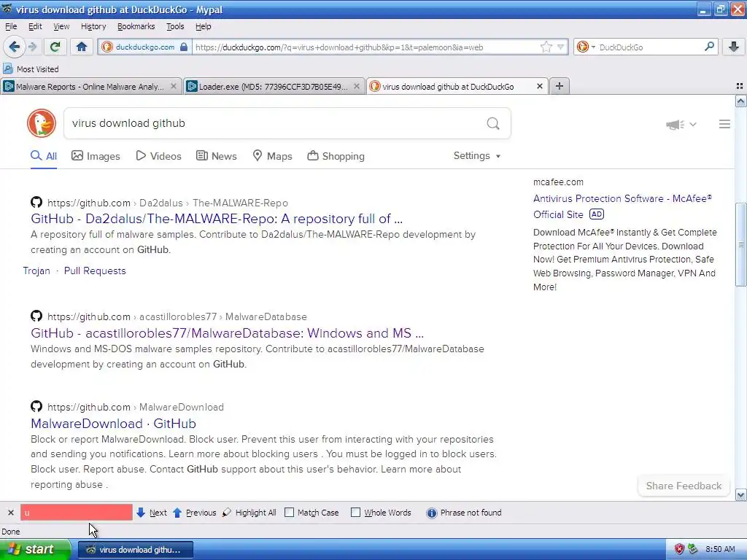Open the megaphone spread-the-word menu
The image size is (747, 560).
click(681, 124)
